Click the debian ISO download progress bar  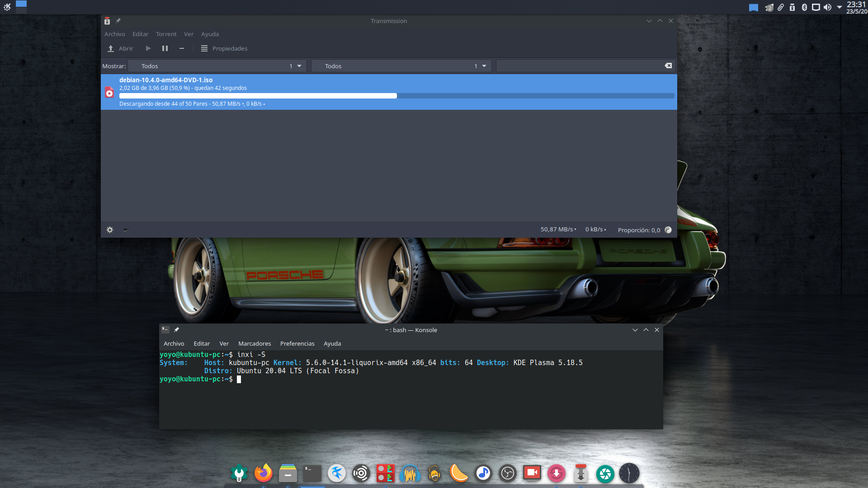point(396,96)
